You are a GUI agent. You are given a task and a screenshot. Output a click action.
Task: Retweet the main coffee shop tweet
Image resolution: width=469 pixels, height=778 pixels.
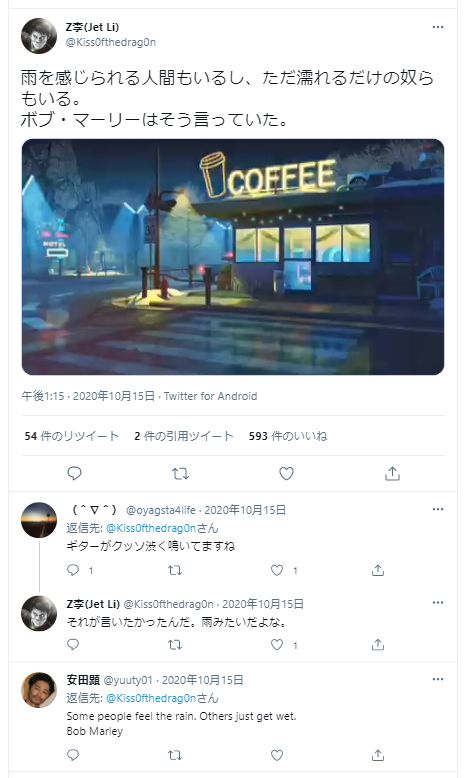point(180,473)
